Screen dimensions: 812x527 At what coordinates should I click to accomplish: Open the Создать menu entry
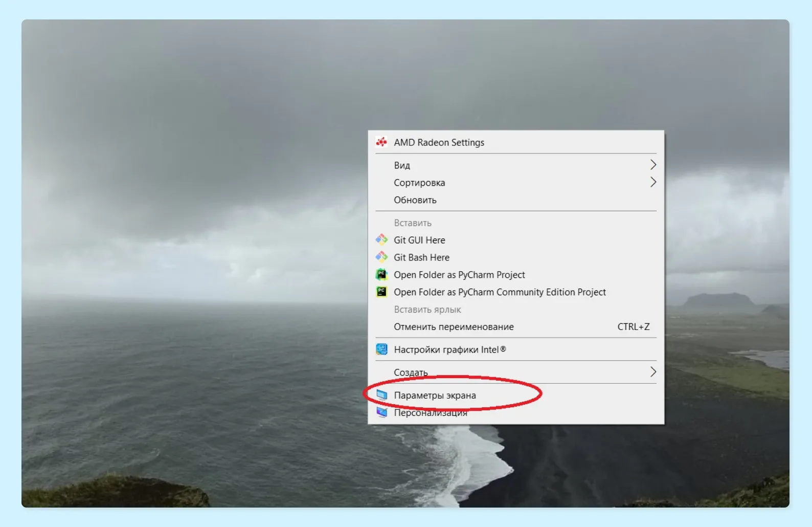[516, 372]
